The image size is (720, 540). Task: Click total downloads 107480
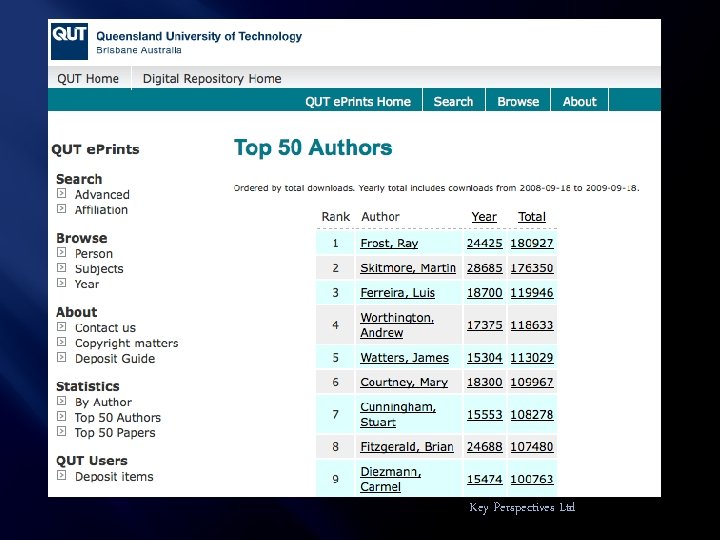point(532,447)
